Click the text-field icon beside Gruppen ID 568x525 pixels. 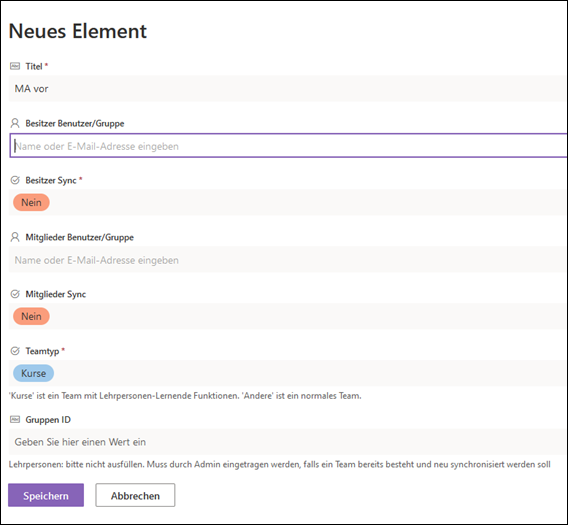pyautogui.click(x=15, y=420)
